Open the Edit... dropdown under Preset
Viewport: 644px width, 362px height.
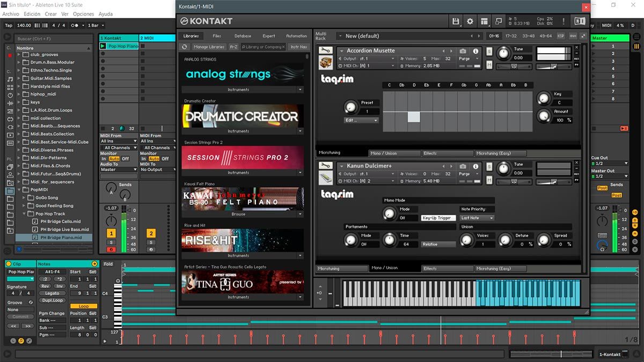point(361,120)
